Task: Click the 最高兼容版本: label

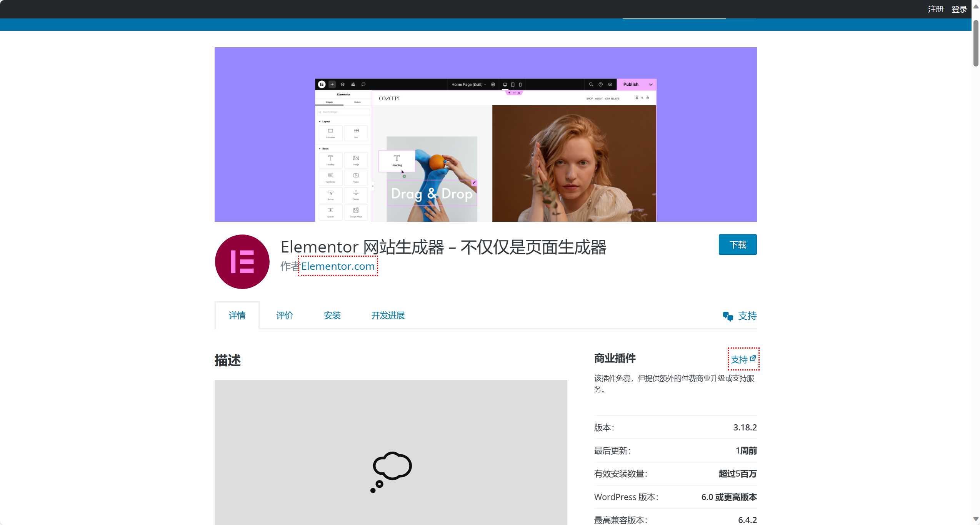Action: tap(621, 520)
